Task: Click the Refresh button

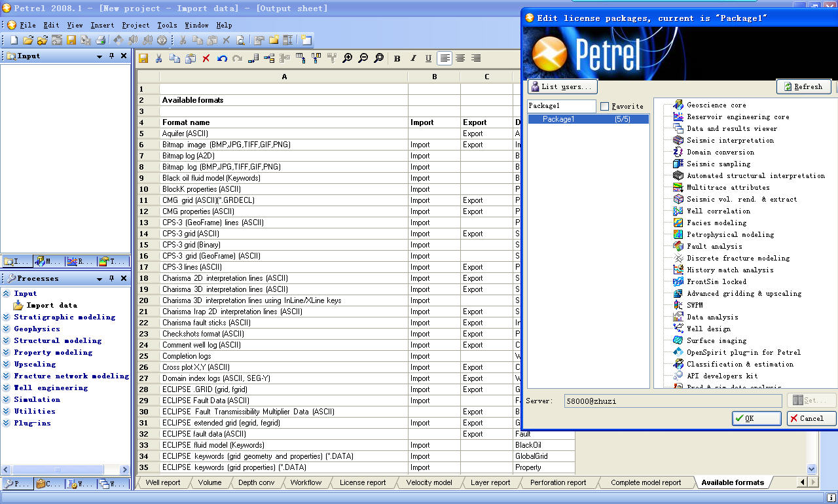Action: tap(804, 86)
